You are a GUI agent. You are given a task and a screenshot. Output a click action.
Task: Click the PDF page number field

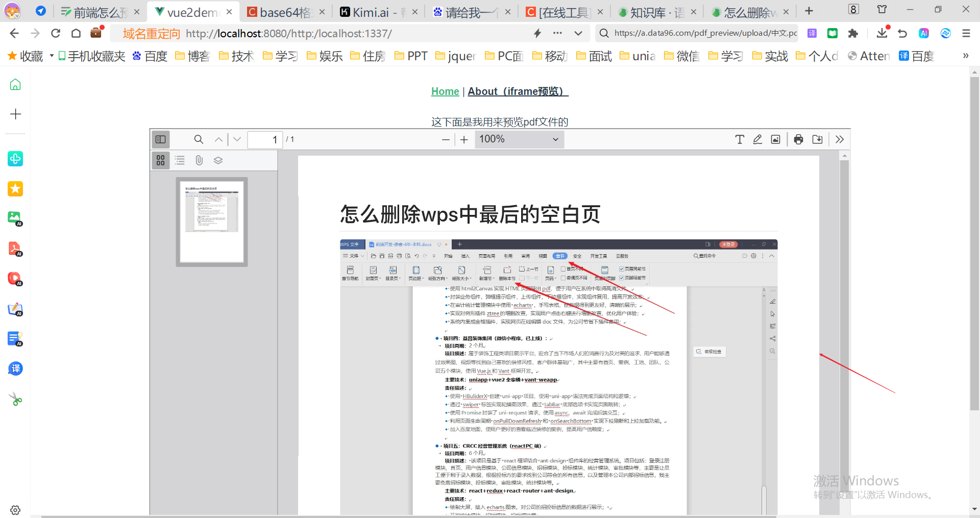pos(265,139)
